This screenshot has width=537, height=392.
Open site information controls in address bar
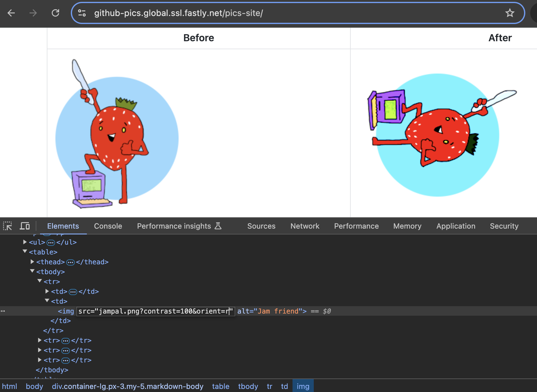coord(82,13)
